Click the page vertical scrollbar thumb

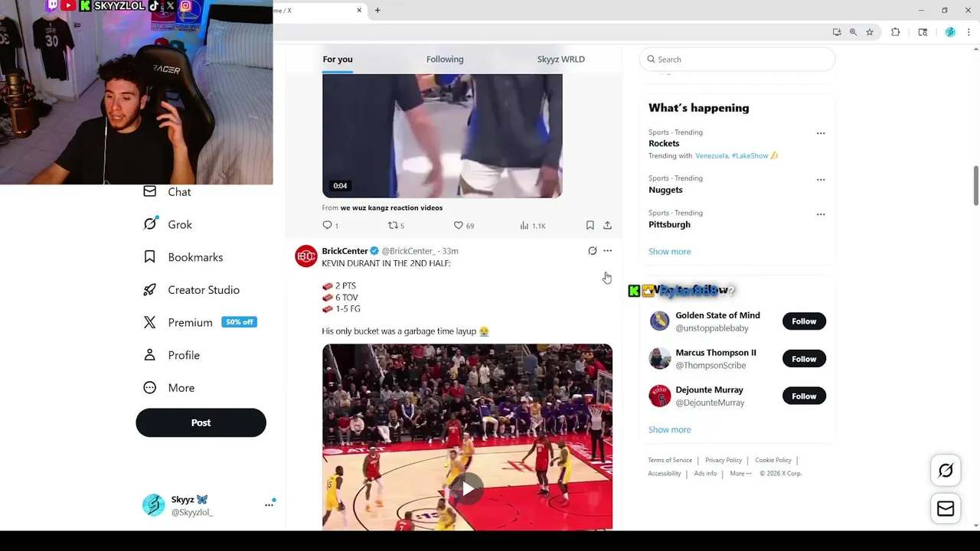tap(976, 185)
